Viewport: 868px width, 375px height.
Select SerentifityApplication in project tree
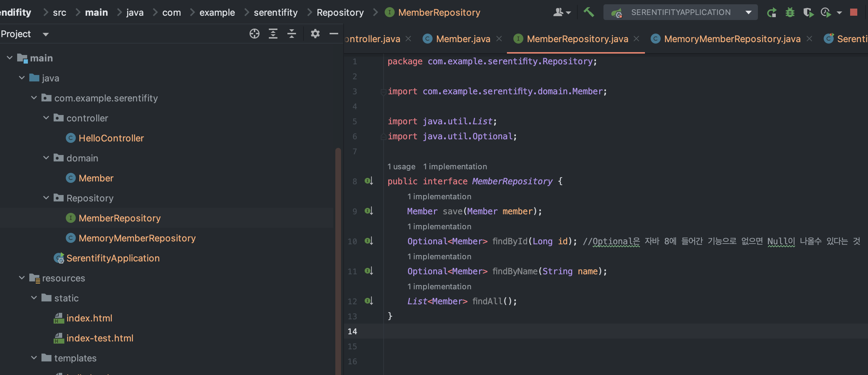point(113,258)
